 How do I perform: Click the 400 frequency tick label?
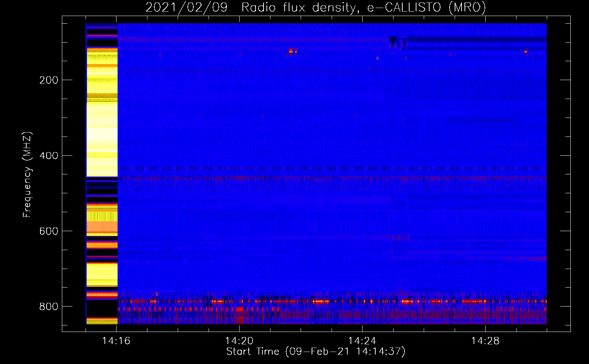[49, 156]
